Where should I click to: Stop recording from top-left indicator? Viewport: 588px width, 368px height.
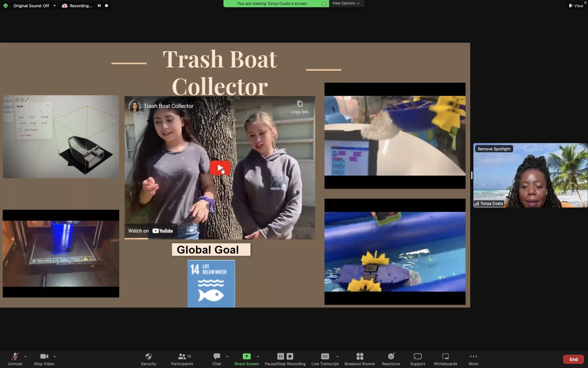(106, 6)
